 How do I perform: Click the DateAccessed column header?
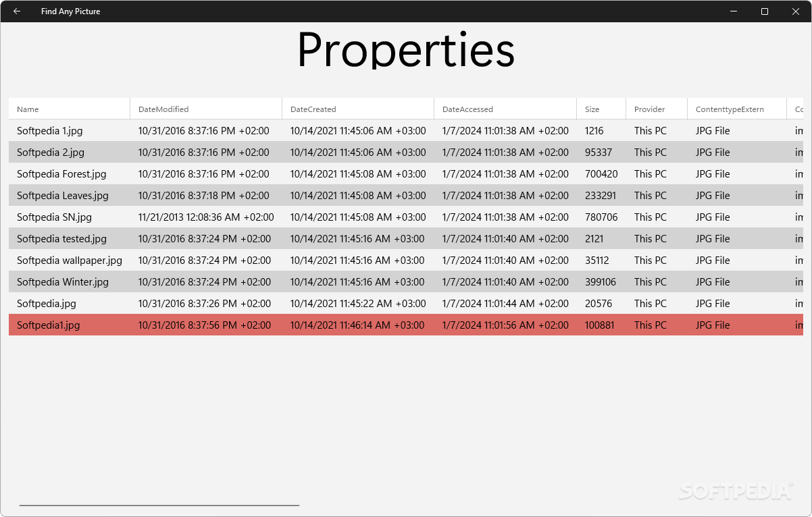505,109
